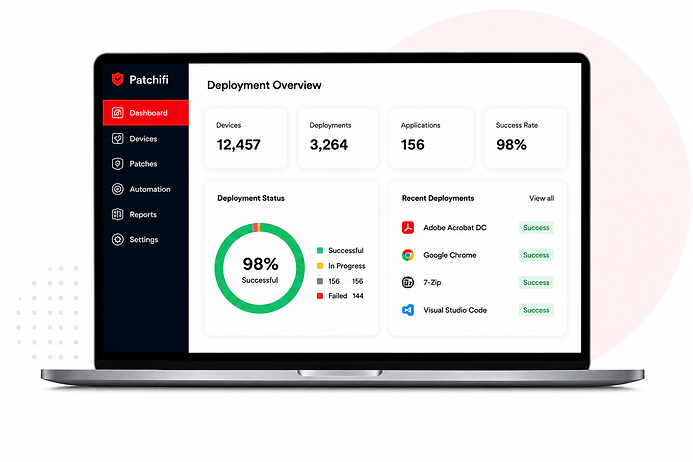Image resolution: width=693 pixels, height=462 pixels.
Task: Click Success badge for Adobe Acrobat DC
Action: [x=536, y=228]
